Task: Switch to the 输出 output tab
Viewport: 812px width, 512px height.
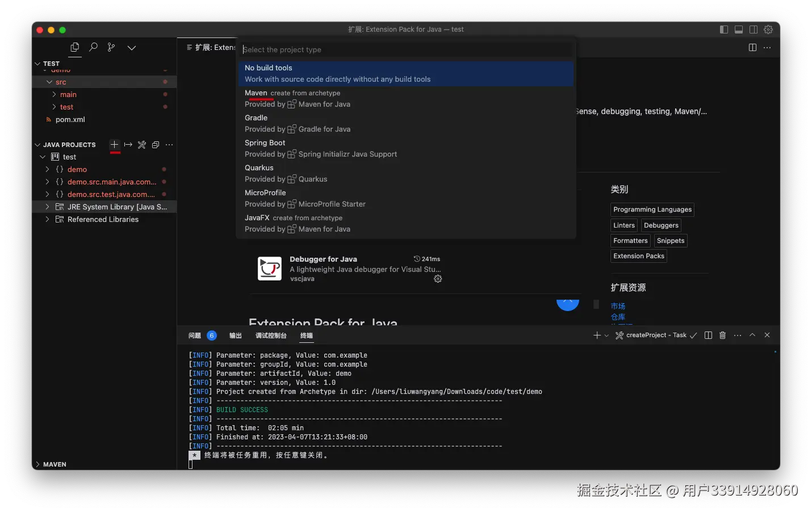Action: click(236, 335)
